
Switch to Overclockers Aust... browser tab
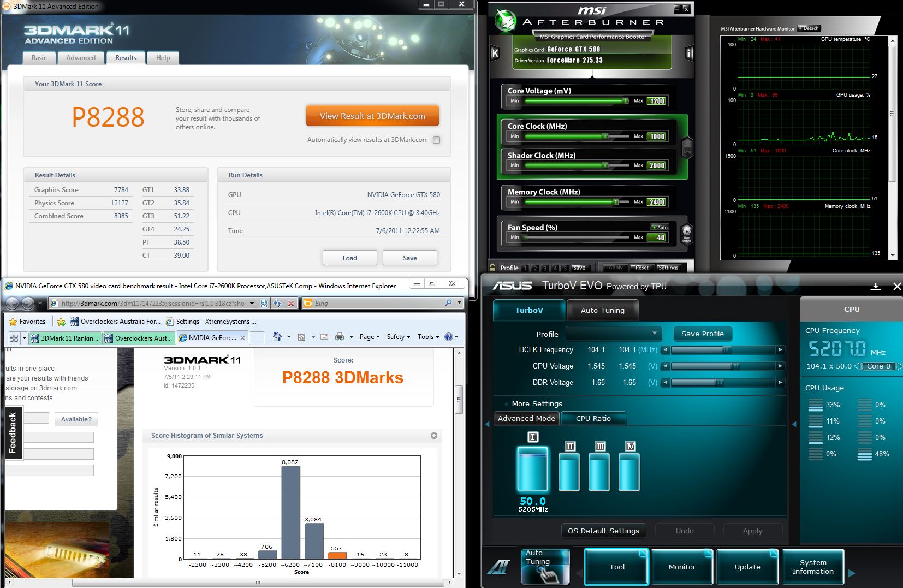[139, 338]
